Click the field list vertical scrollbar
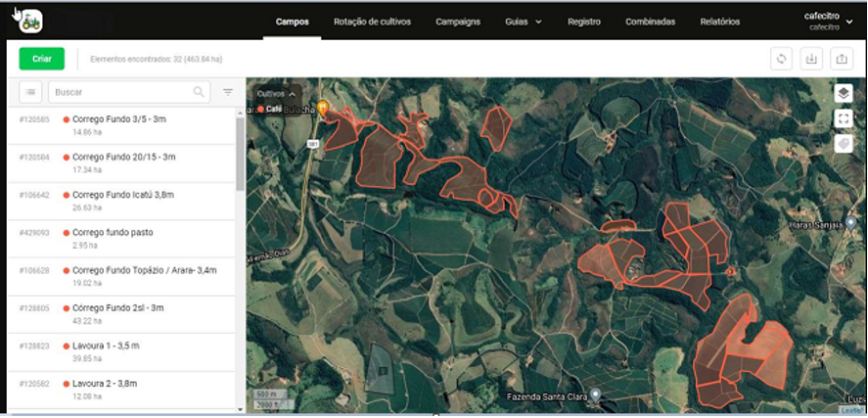Image resolution: width=868 pixels, height=418 pixels. (x=240, y=152)
